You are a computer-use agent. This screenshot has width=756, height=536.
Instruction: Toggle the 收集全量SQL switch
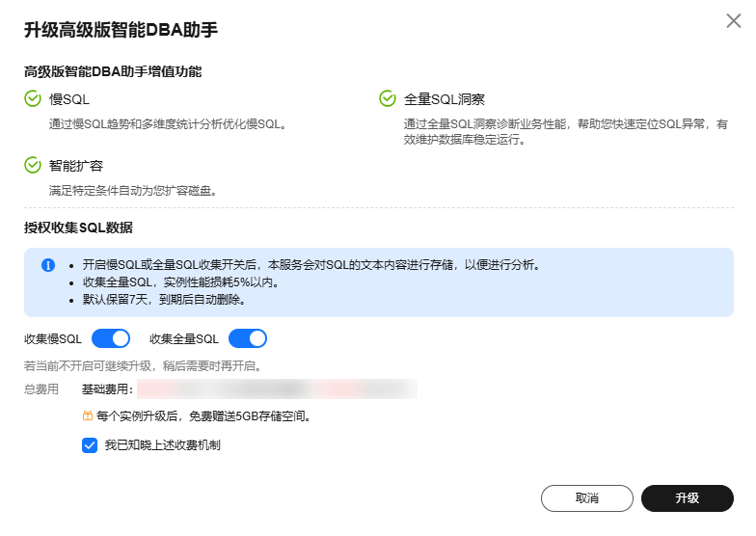pos(247,338)
